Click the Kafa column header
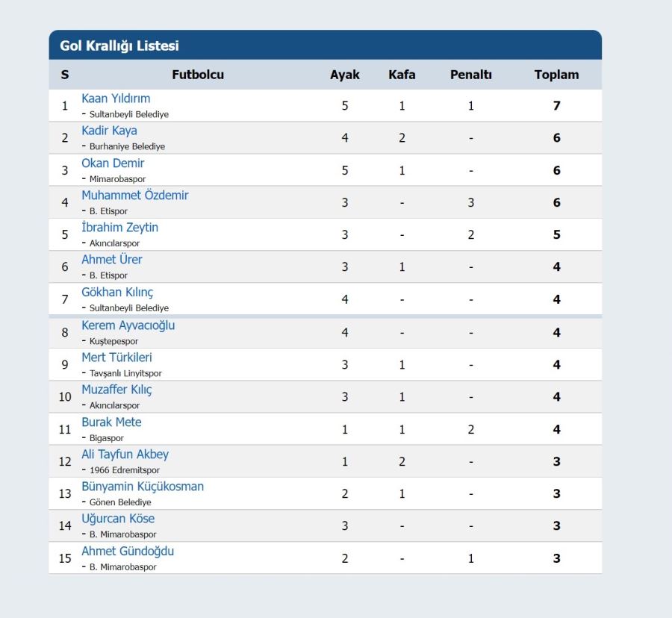Viewport: 672px width, 618px height. click(402, 75)
